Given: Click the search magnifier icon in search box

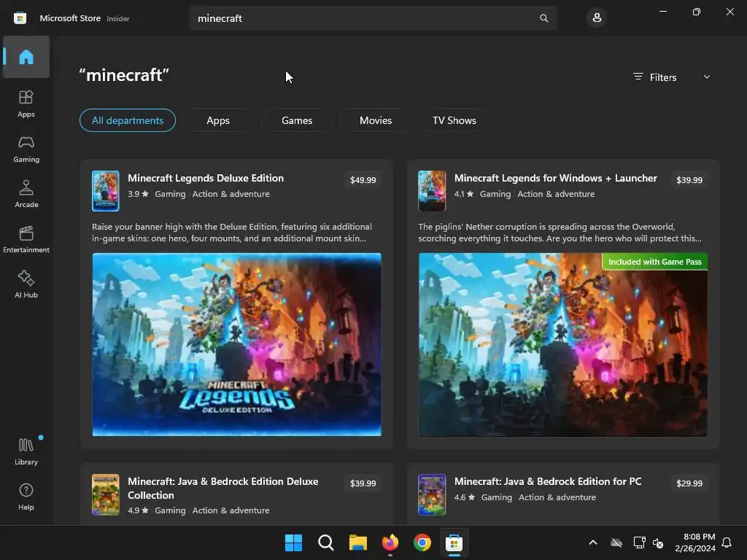Looking at the screenshot, I should tap(543, 18).
